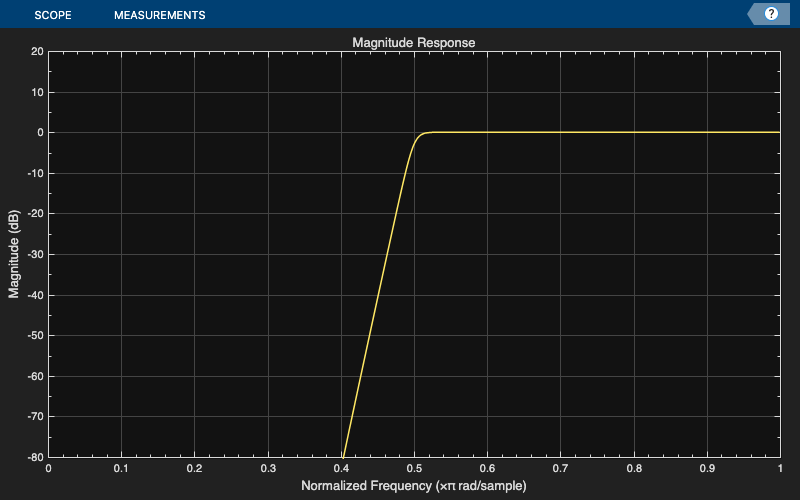Viewport: 800px width, 500px height.
Task: Click the -20 tick label on y-axis
Action: [x=36, y=214]
